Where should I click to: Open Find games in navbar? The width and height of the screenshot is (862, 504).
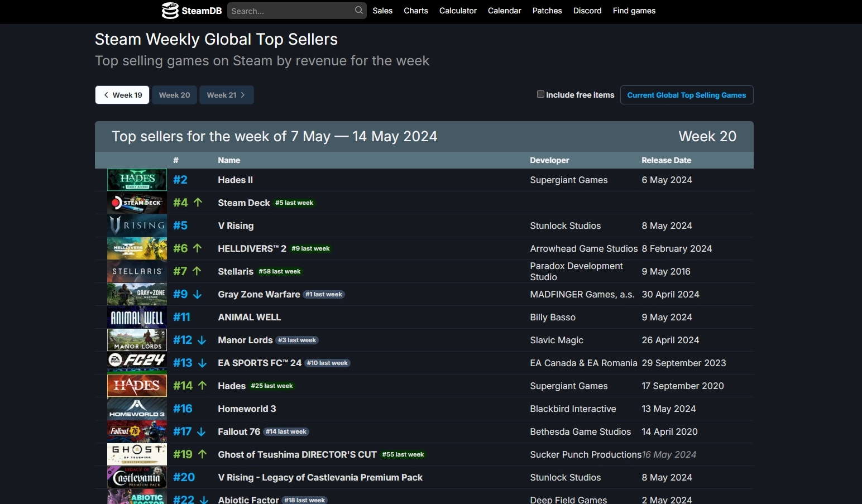point(634,11)
